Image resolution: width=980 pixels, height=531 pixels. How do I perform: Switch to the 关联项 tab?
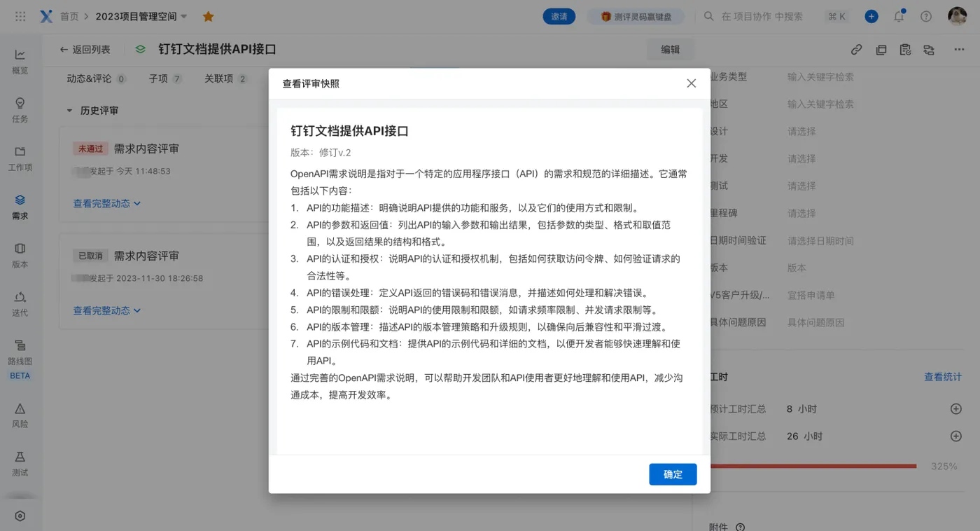[x=225, y=78]
